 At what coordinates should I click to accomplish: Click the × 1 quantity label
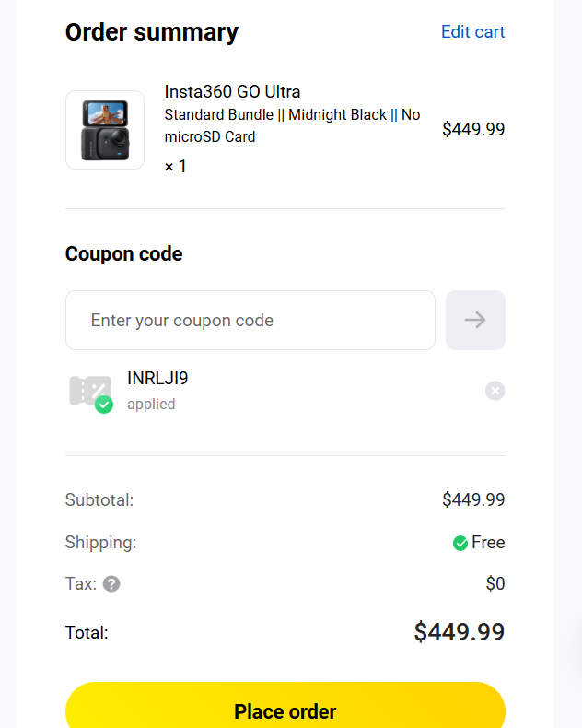click(x=175, y=167)
